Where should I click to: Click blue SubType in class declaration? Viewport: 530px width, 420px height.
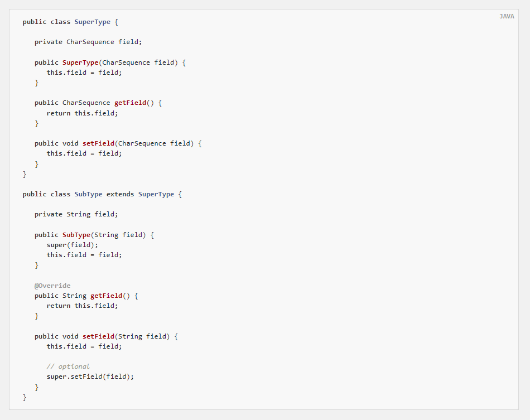(x=88, y=194)
